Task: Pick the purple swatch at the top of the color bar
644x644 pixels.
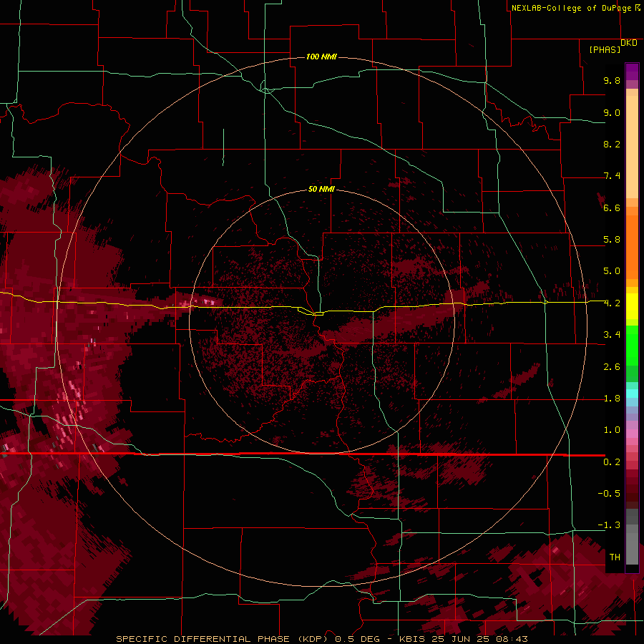Action: coord(632,72)
